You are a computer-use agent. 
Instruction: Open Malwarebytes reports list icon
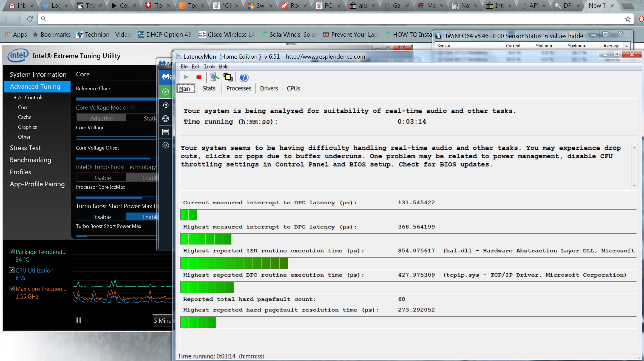click(166, 132)
